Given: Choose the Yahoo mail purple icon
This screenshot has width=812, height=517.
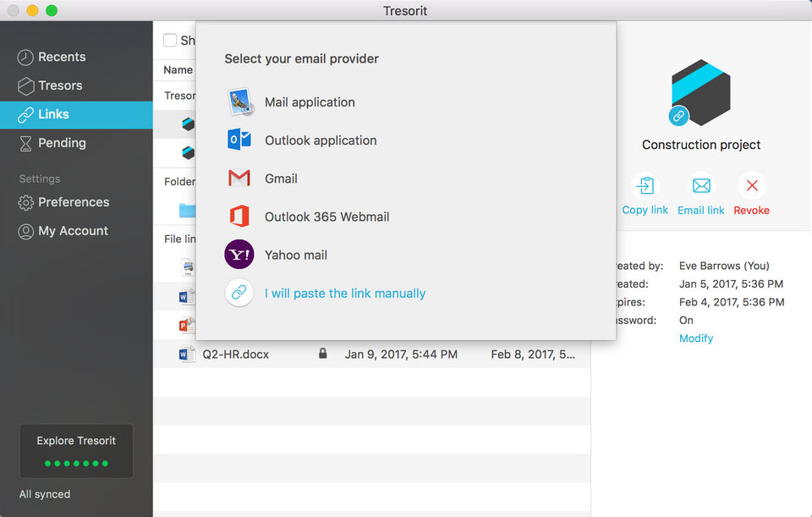Looking at the screenshot, I should [x=239, y=255].
